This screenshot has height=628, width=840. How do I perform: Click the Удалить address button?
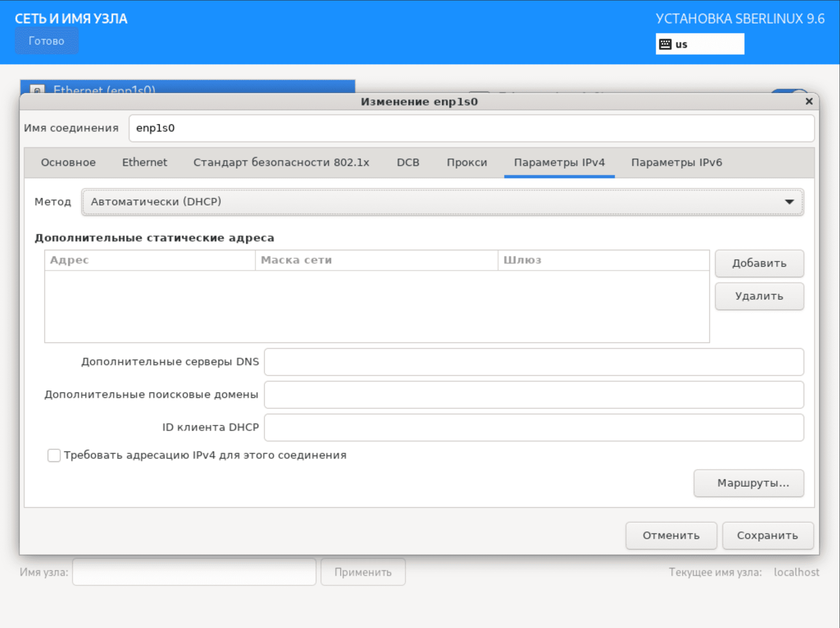[x=759, y=296]
